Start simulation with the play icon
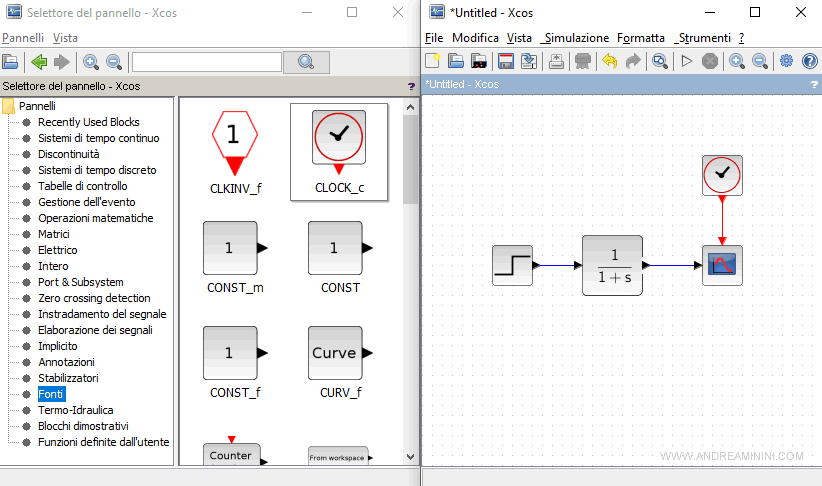 tap(686, 61)
